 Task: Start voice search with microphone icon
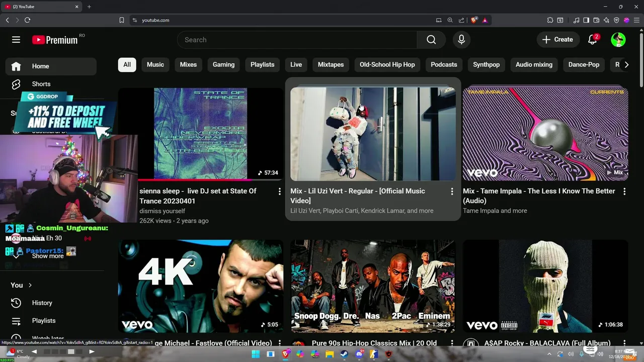point(461,40)
